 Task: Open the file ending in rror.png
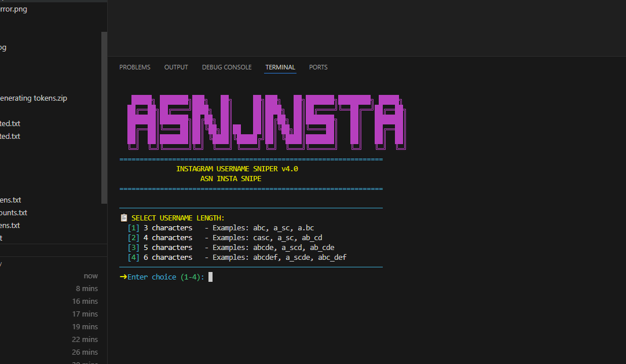pyautogui.click(x=13, y=9)
